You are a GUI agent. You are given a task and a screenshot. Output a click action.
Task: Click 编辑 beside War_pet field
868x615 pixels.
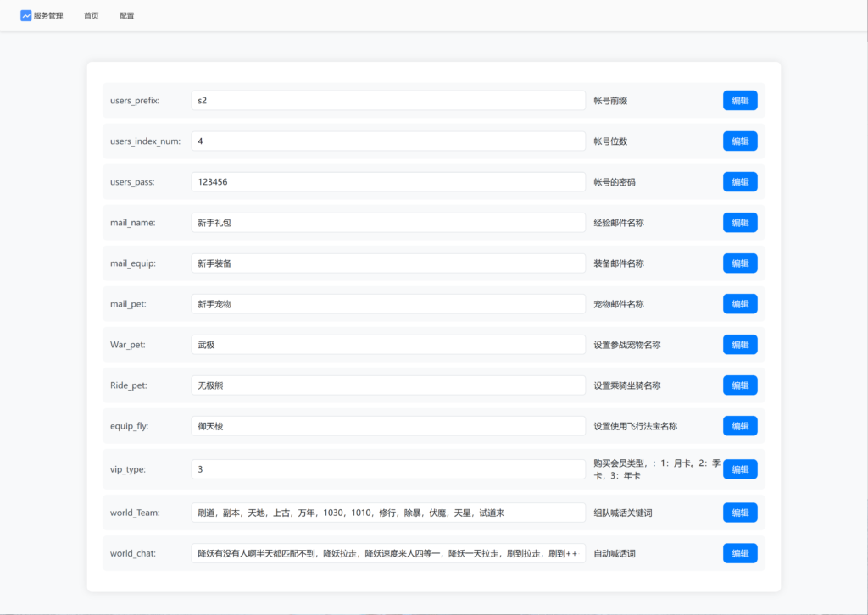coord(739,345)
